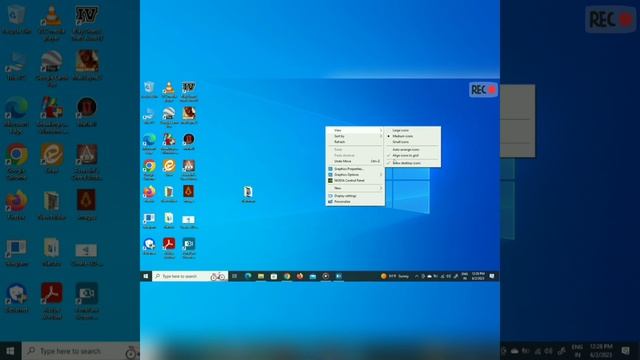The height and width of the screenshot is (360, 640).
Task: Expand the Sort by submenu arrow
Action: pyautogui.click(x=381, y=136)
